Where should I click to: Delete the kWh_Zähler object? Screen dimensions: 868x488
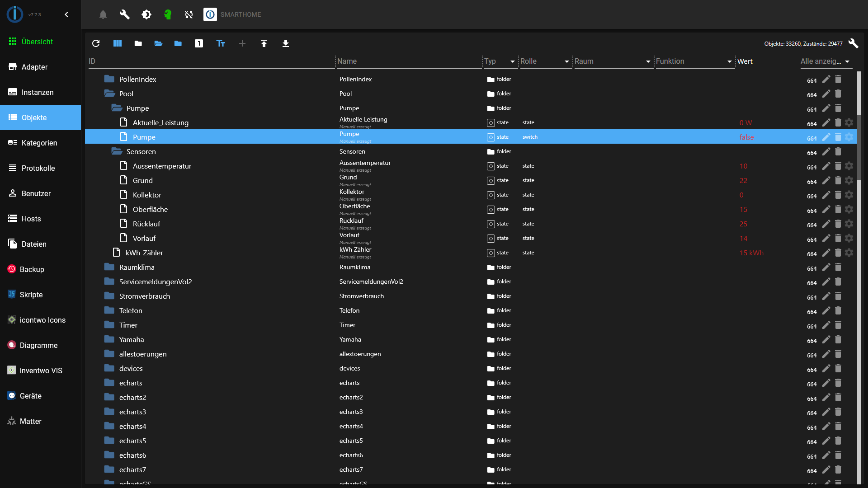coord(838,253)
